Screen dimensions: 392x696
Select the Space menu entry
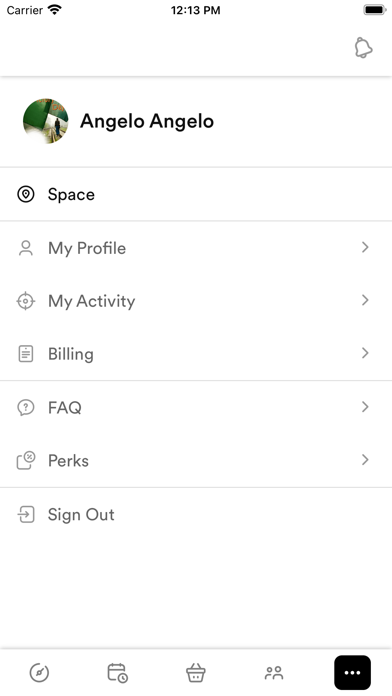pos(196,194)
